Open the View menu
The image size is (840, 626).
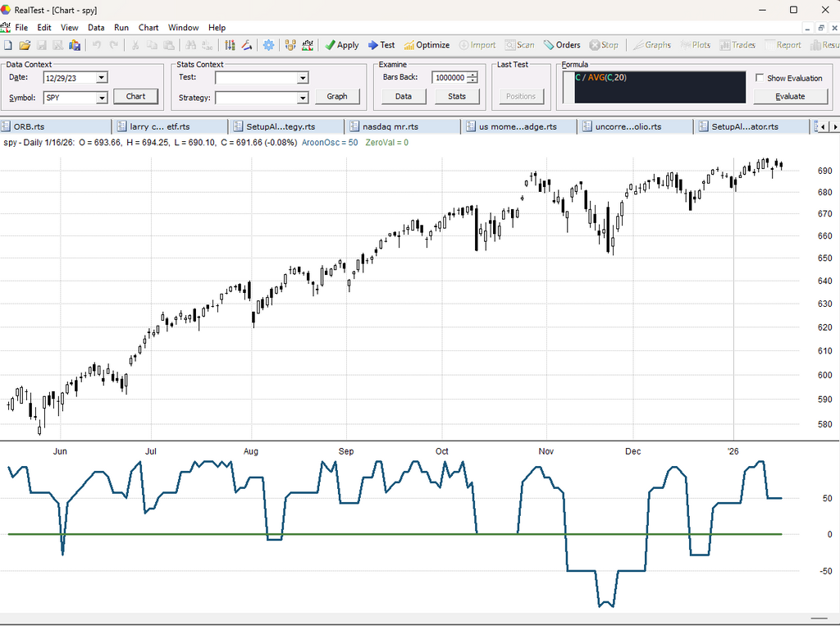pos(69,28)
